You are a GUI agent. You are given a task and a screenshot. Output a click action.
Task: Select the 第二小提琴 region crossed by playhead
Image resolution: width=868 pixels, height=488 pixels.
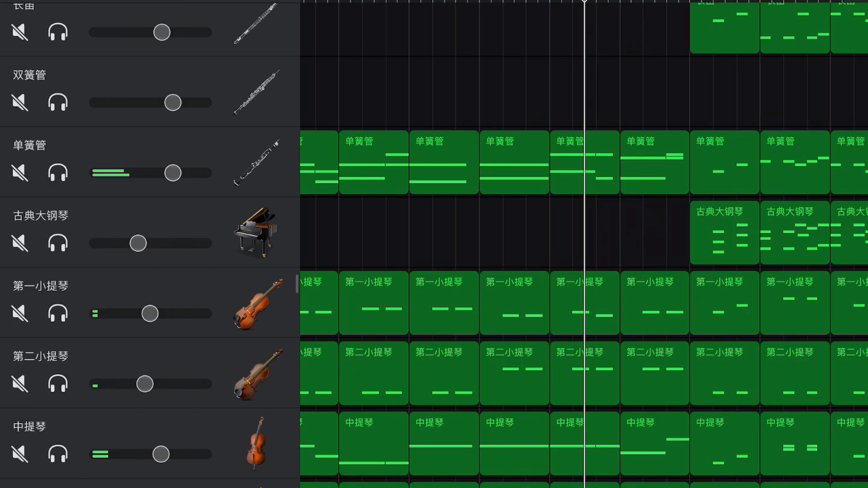tap(585, 373)
